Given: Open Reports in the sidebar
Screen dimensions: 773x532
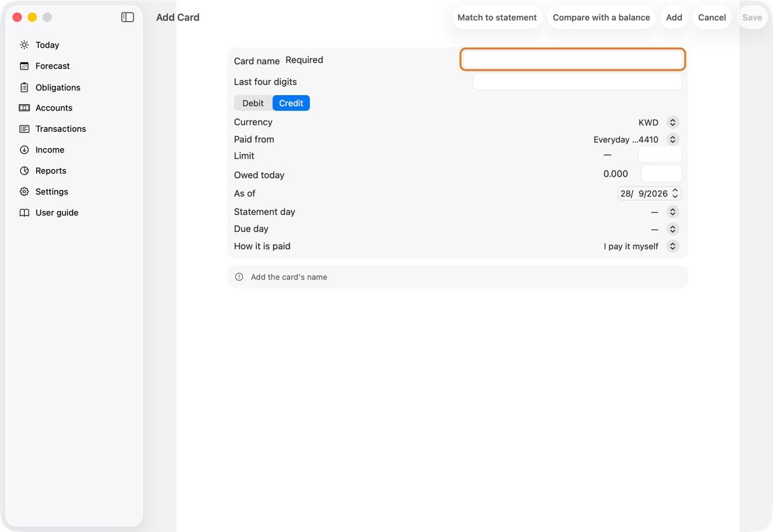Looking at the screenshot, I should click(51, 170).
